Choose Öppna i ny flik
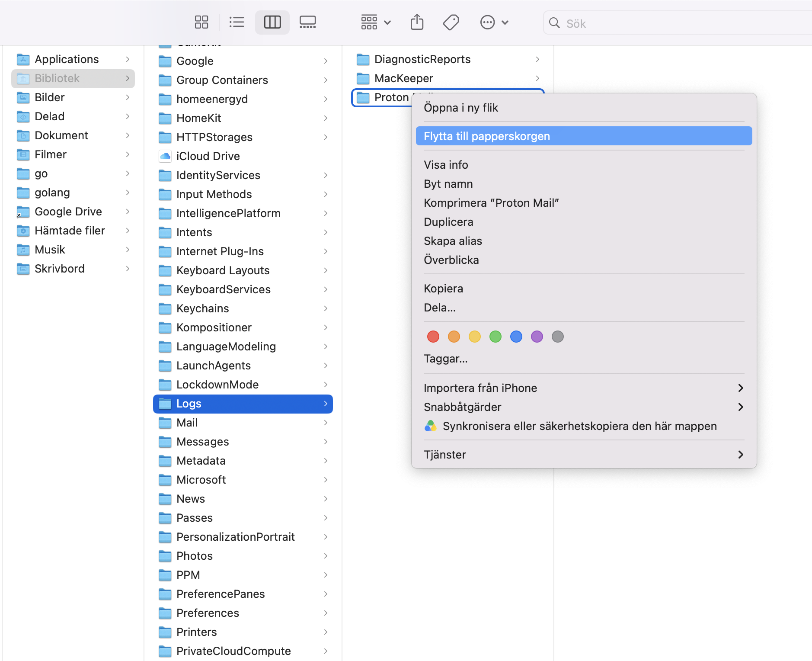The height and width of the screenshot is (661, 812). point(584,108)
